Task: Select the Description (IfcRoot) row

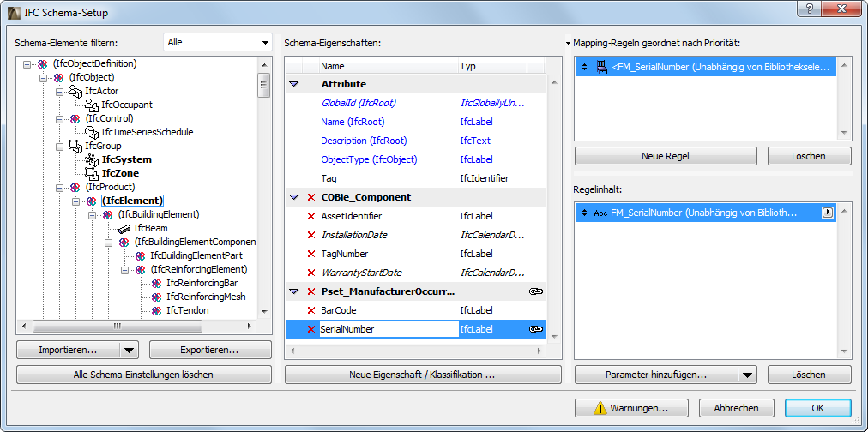Action: [416, 141]
